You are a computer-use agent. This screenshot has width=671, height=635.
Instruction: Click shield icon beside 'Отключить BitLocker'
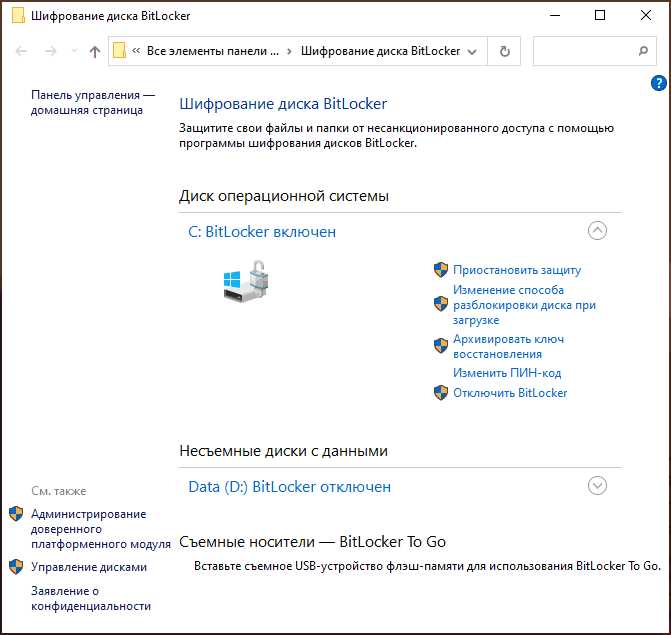pos(441,392)
